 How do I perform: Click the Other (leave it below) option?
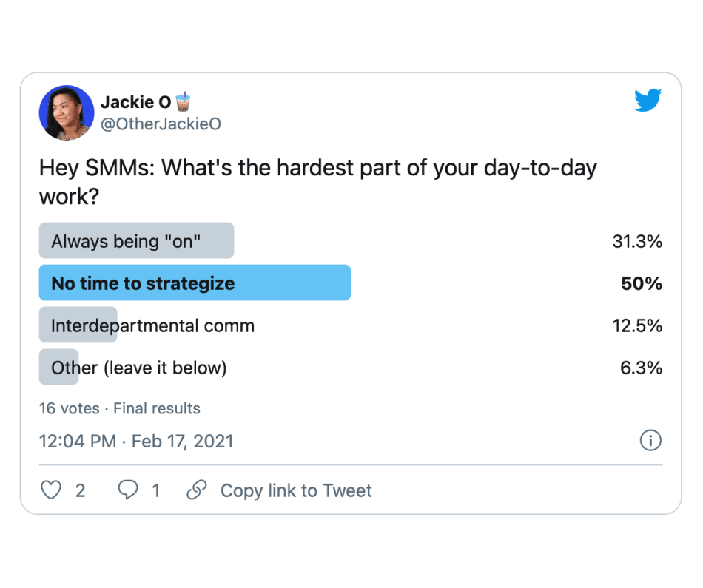138,368
